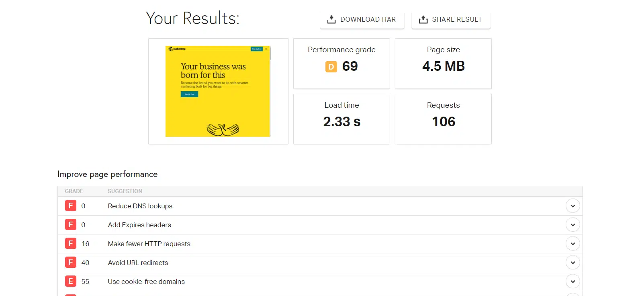This screenshot has height=296, width=644.
Task: Select the Load time 2.33 s card
Action: pos(341,119)
